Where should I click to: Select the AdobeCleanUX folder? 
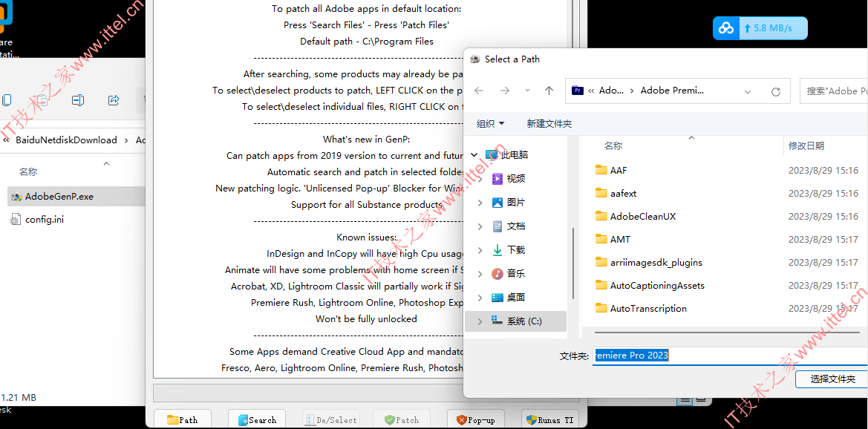tap(643, 217)
